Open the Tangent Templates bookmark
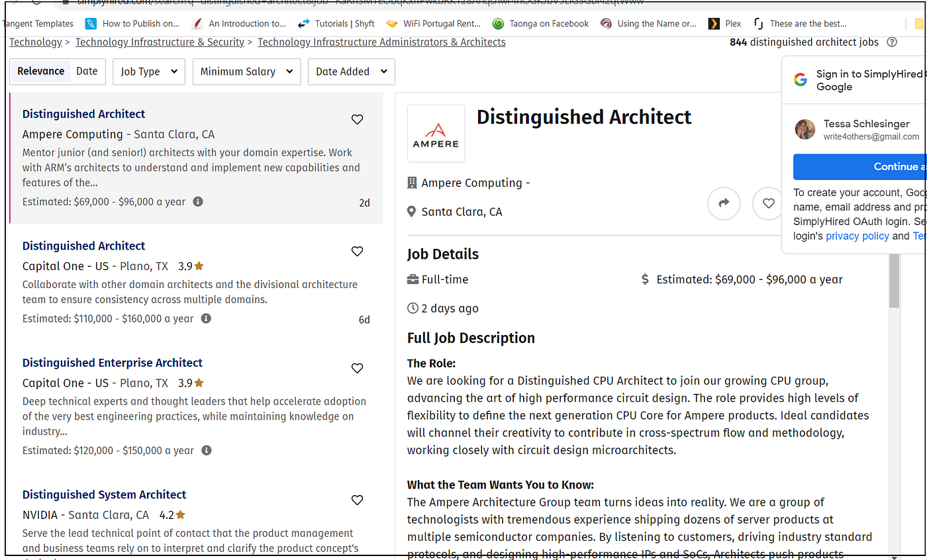Screen dimensions: 927x560 tap(38, 24)
